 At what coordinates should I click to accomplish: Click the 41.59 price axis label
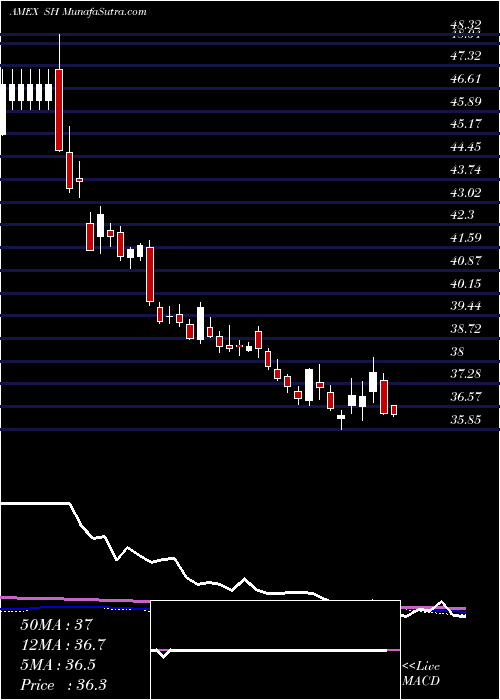point(466,237)
